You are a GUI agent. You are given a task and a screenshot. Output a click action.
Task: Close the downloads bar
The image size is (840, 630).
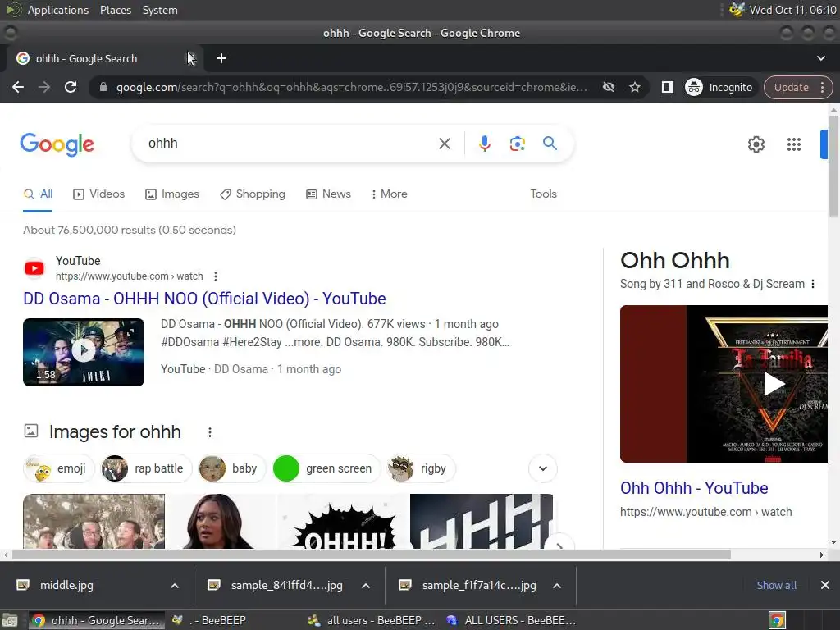[x=825, y=585]
